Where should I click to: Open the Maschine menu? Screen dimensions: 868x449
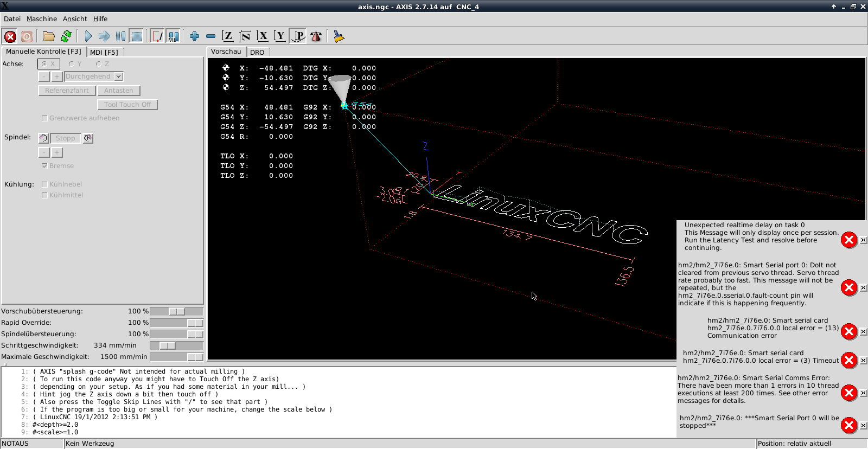[42, 19]
